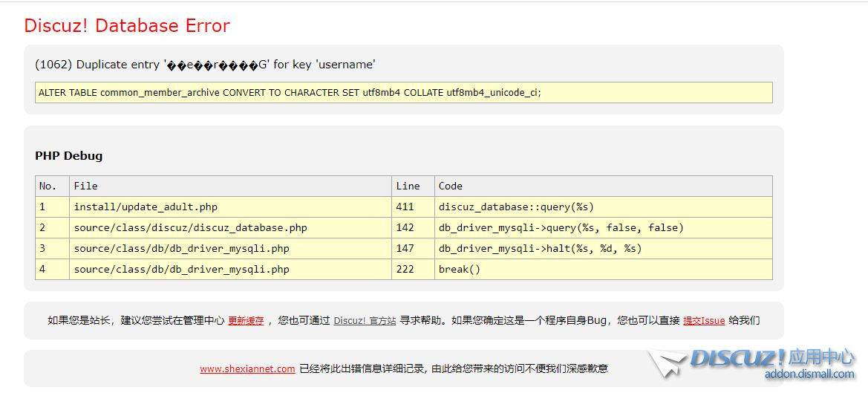868x393 pixels.
Task: Click the 更新缓存 link
Action: pyautogui.click(x=246, y=321)
